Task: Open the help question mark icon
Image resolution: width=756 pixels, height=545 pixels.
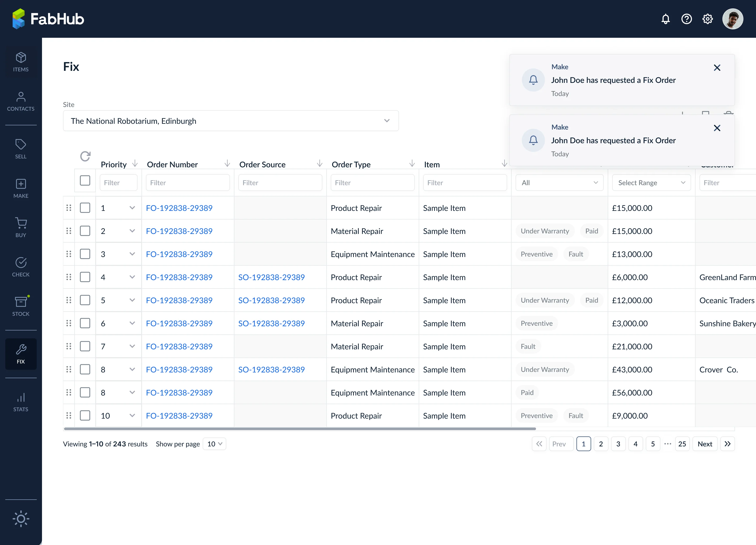Action: (x=686, y=19)
